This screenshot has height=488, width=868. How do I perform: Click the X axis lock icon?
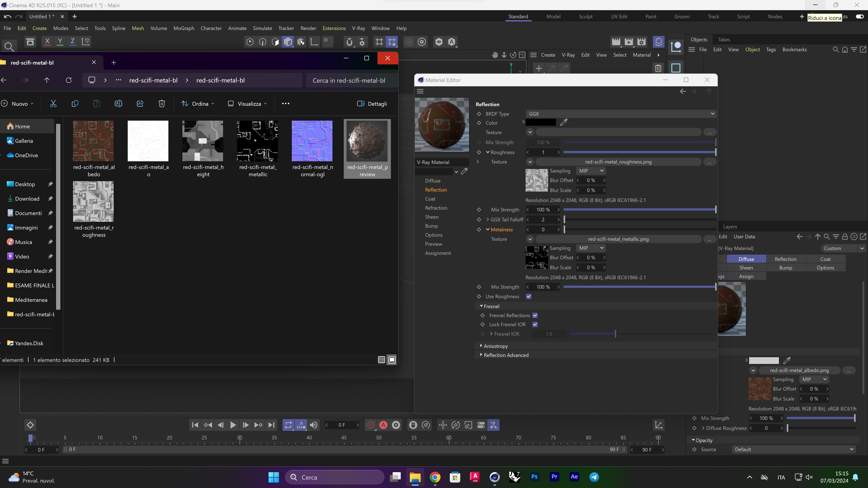[47, 42]
